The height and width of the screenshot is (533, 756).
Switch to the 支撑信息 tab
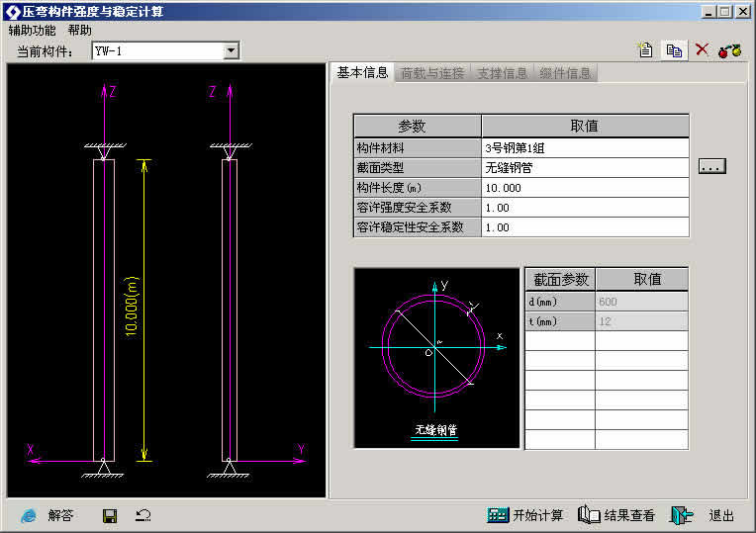(x=502, y=73)
